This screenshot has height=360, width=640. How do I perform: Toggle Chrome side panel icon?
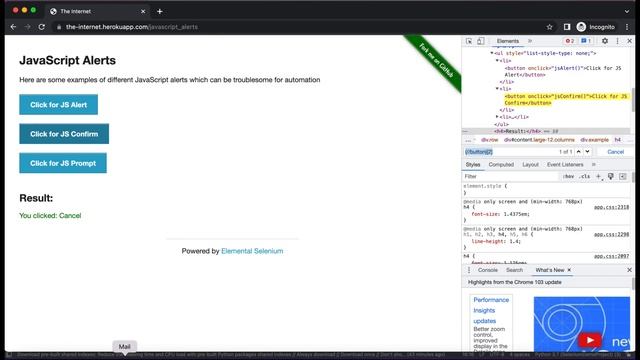[x=567, y=27]
